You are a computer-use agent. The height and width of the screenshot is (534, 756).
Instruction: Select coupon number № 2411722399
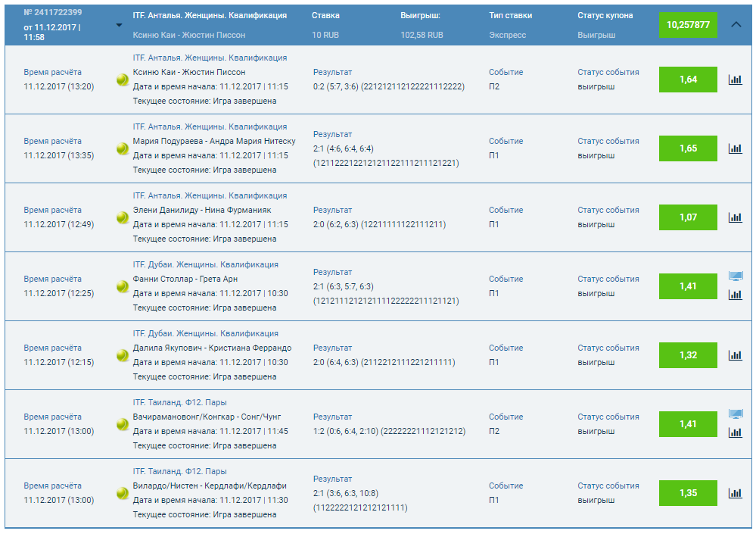tap(52, 13)
